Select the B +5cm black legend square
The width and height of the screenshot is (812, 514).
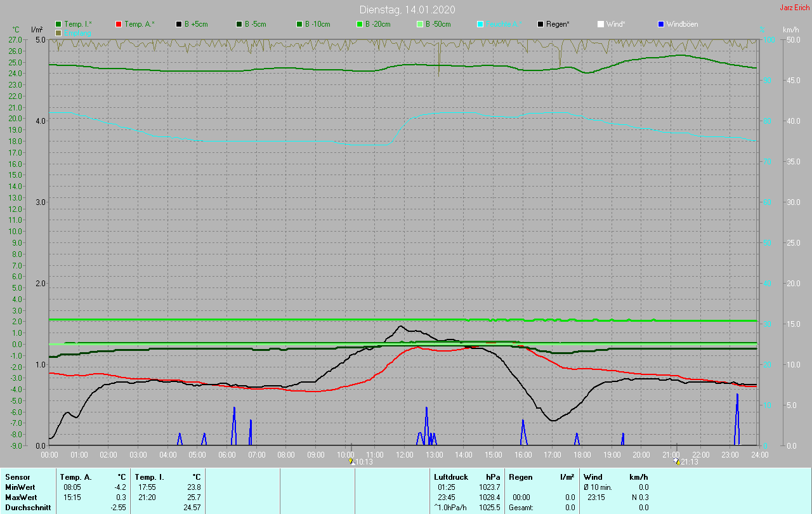[180, 24]
